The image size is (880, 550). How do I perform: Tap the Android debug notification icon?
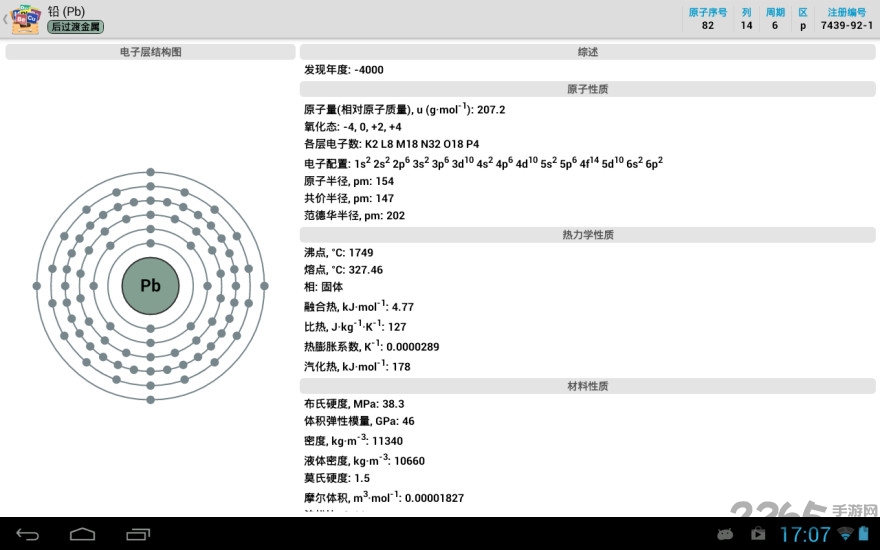tap(725, 534)
